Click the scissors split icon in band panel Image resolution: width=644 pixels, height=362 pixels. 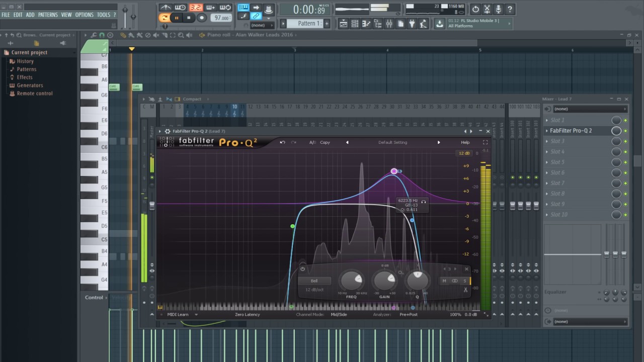point(465,290)
